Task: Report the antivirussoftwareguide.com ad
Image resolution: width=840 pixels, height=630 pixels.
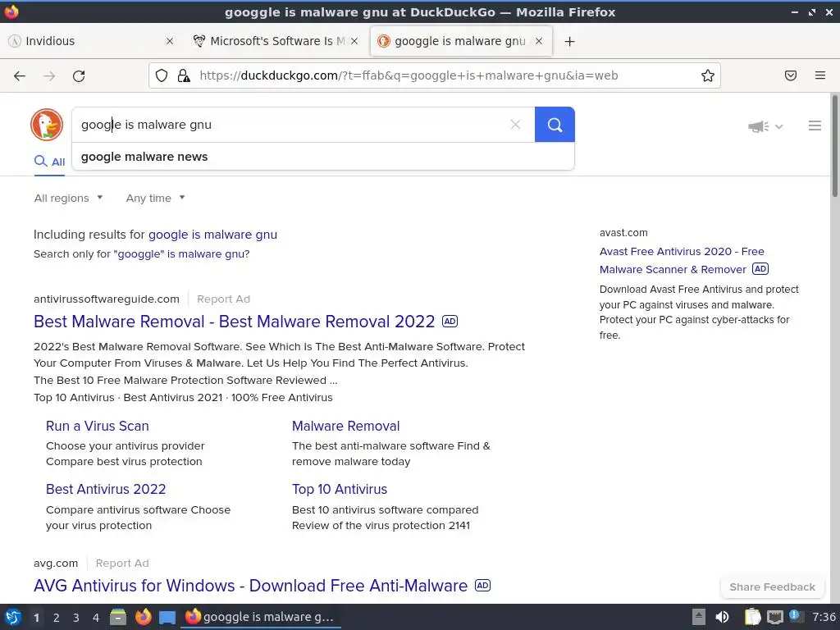Action: pos(223,299)
